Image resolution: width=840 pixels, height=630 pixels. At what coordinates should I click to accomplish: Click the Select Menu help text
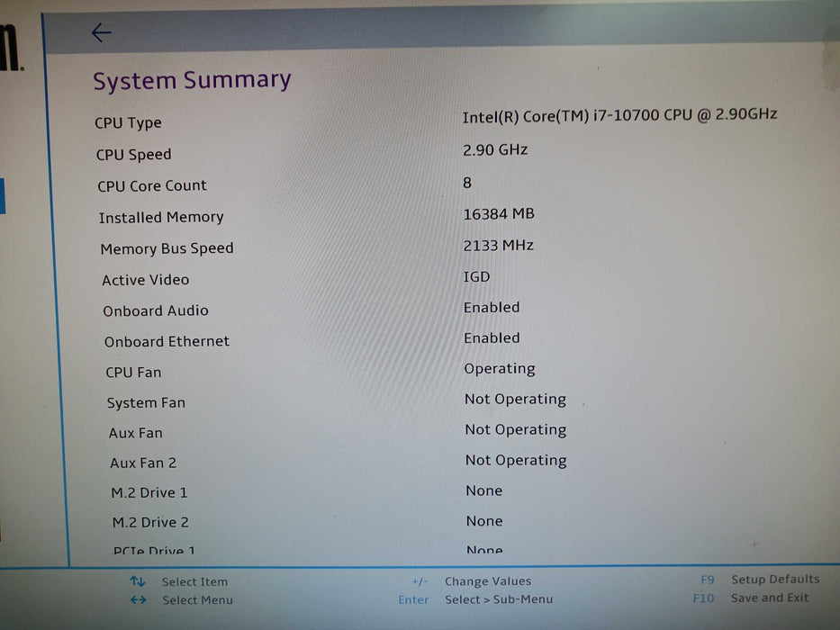(198, 600)
